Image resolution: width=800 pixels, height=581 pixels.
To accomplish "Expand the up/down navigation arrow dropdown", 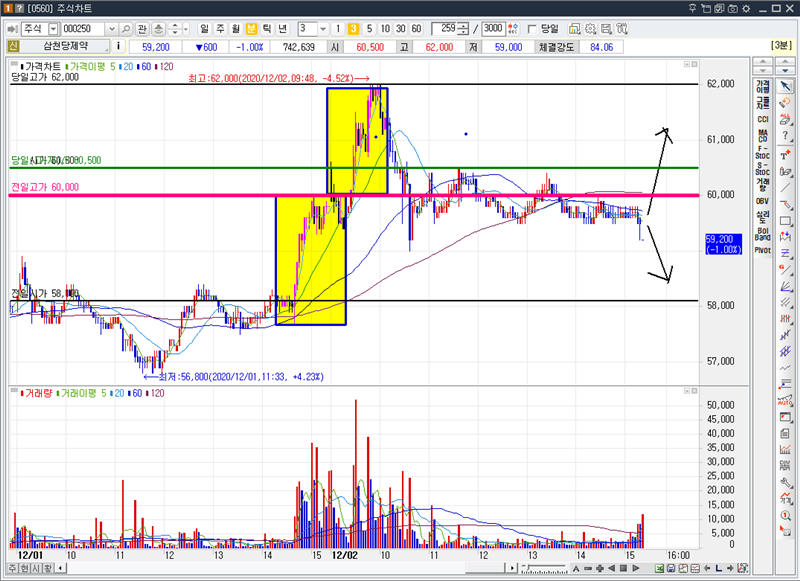I will [x=186, y=29].
